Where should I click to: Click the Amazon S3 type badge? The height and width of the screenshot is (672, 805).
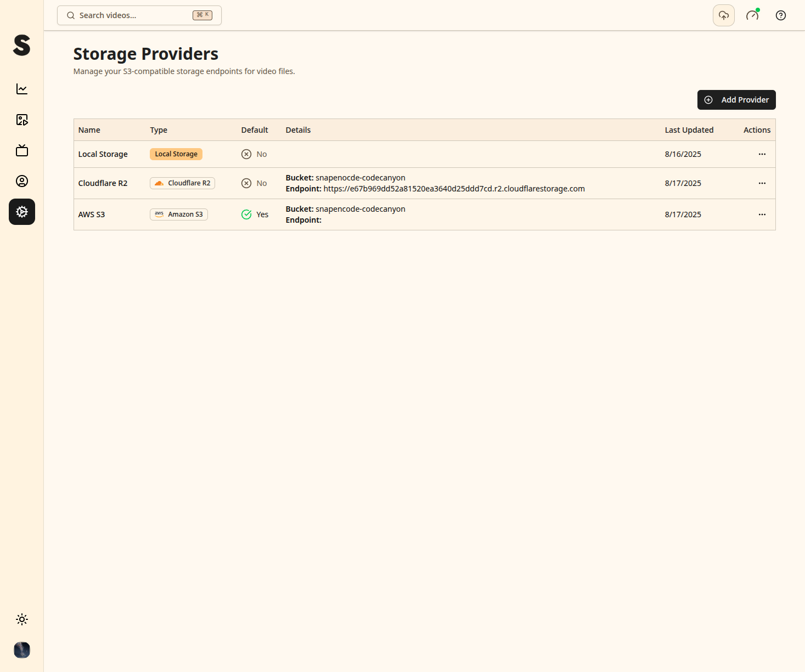(x=179, y=214)
